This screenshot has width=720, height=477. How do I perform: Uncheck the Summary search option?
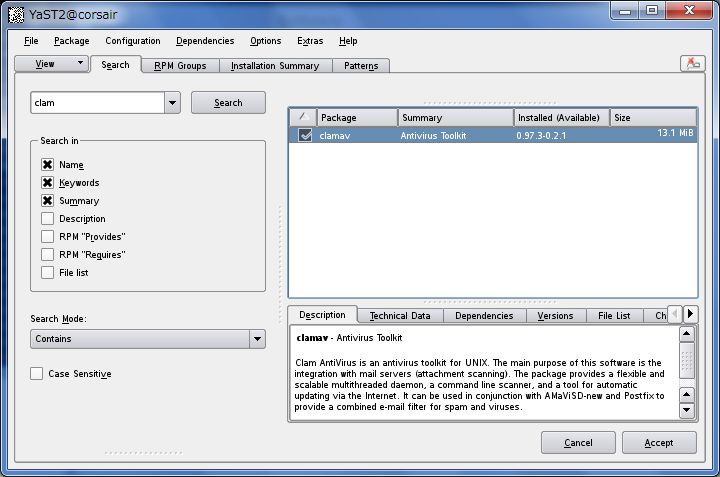[x=47, y=201]
